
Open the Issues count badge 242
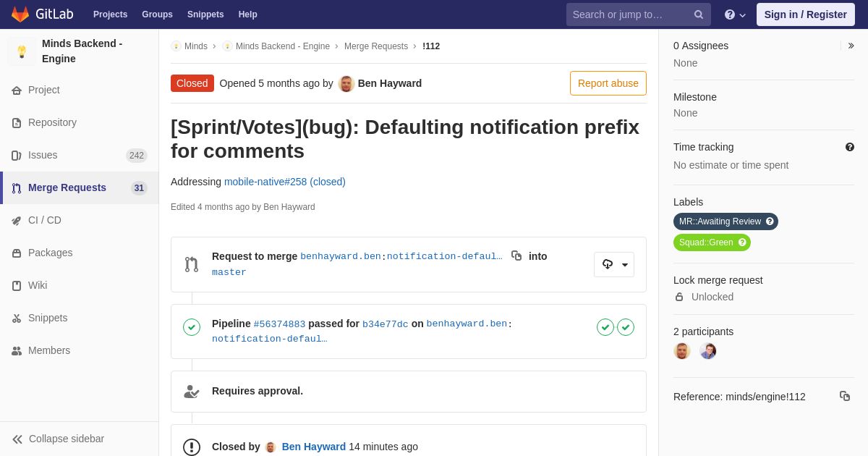[x=137, y=156]
